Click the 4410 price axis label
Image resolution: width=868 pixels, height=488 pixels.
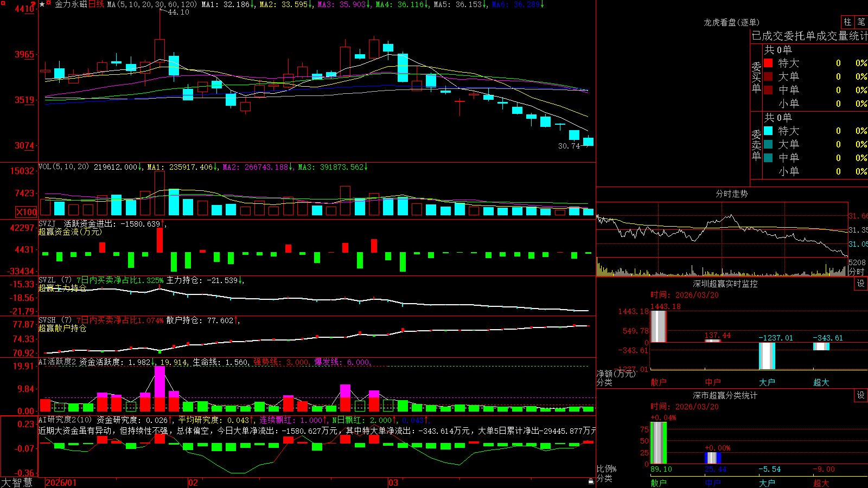tap(24, 9)
